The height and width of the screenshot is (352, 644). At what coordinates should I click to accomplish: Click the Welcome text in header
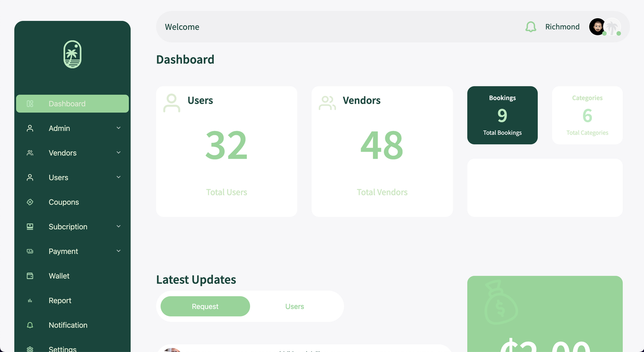[182, 27]
